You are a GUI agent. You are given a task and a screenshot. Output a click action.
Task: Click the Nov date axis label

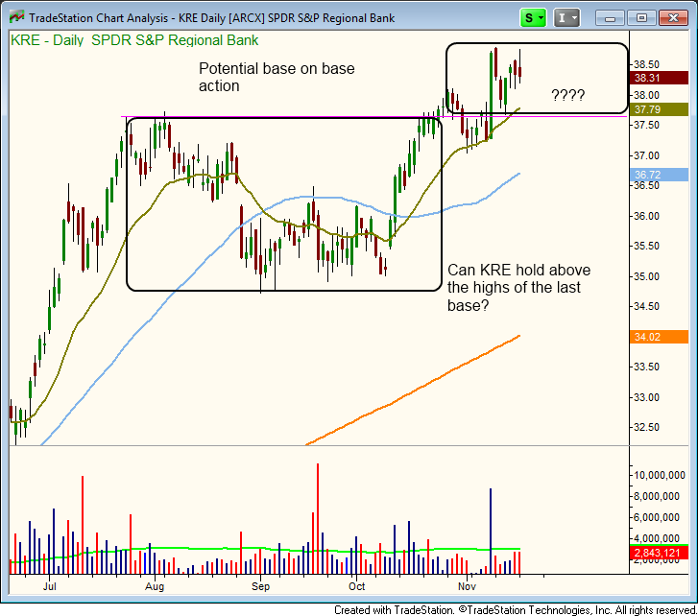pos(467,586)
